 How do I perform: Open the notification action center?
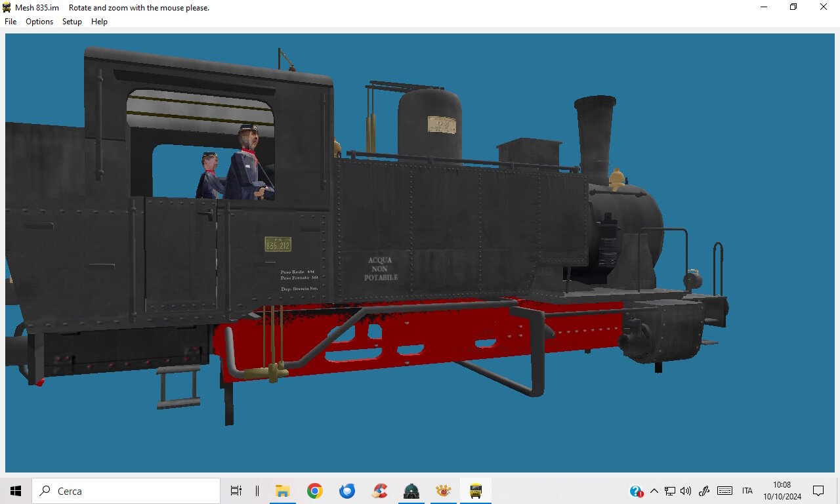tap(818, 491)
